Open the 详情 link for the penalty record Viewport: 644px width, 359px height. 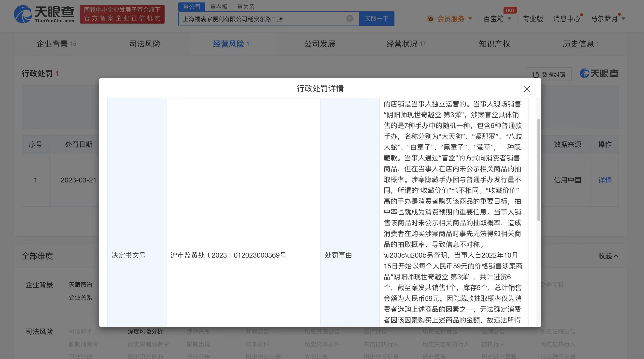point(605,180)
